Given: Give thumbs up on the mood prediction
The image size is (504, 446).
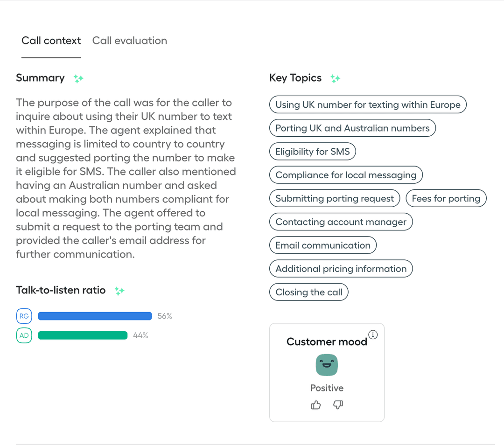Looking at the screenshot, I should 316,405.
